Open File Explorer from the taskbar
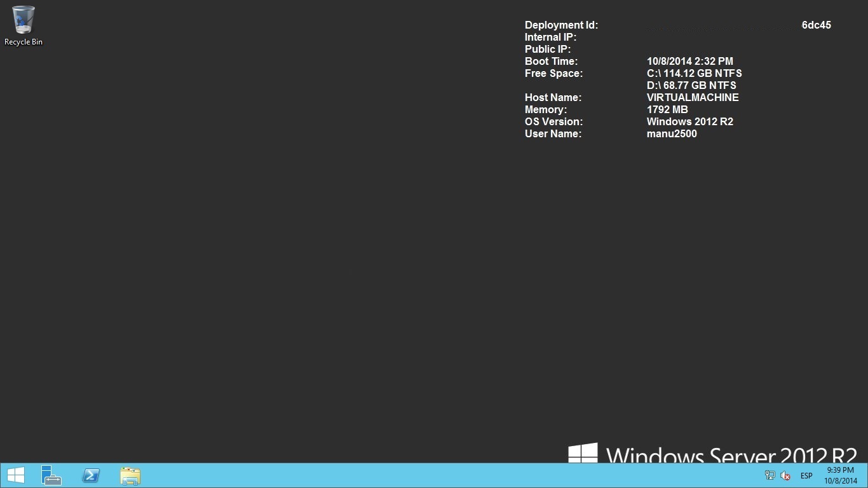 (130, 475)
